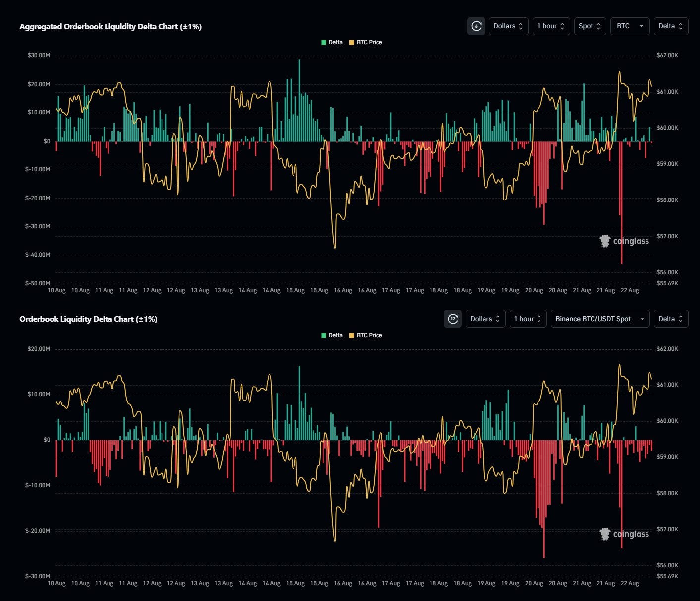Click the '$-30.00M' label on the Binance chart axis
This screenshot has width=700, height=601.
click(x=38, y=576)
